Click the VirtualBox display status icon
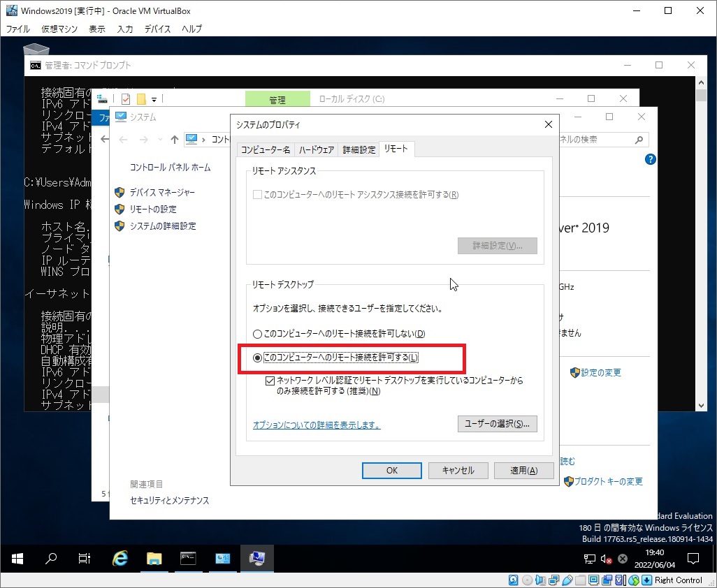This screenshot has width=717, height=588. pos(593,580)
